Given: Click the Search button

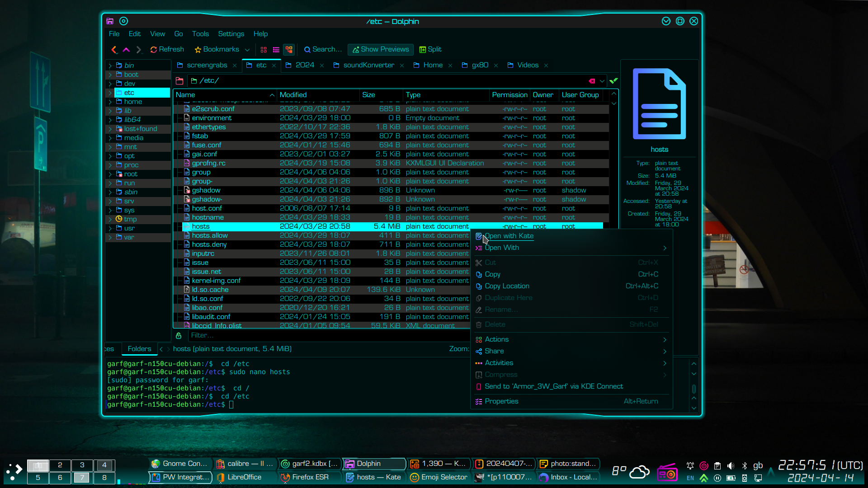Looking at the screenshot, I should click(323, 50).
